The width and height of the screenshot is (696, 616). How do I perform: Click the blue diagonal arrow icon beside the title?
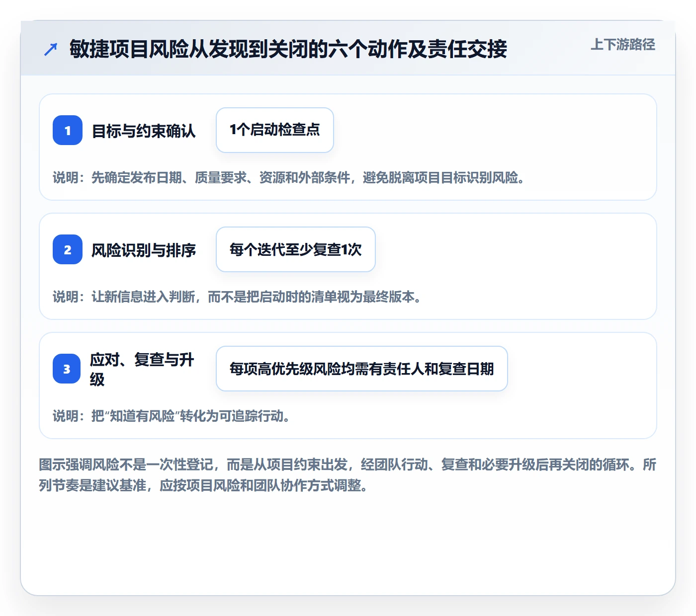51,49
